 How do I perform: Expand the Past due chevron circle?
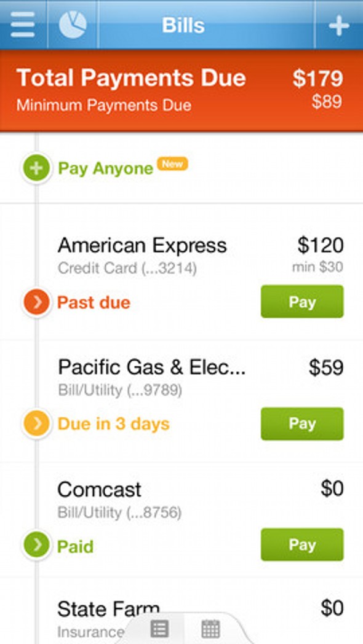point(36,302)
